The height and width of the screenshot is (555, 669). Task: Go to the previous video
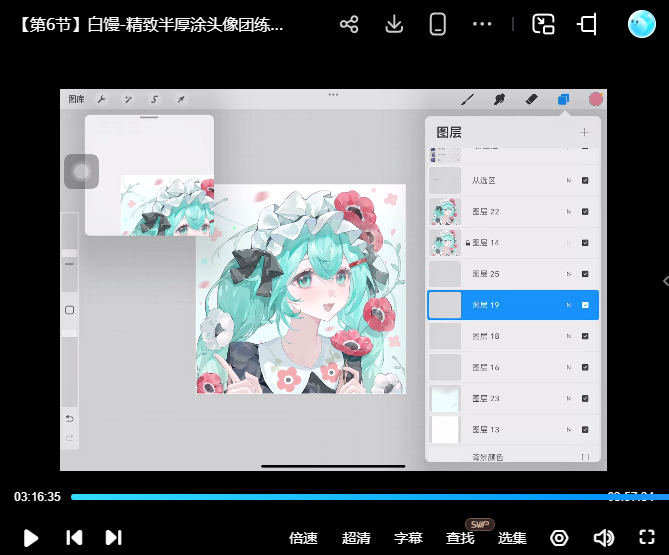coord(74,538)
